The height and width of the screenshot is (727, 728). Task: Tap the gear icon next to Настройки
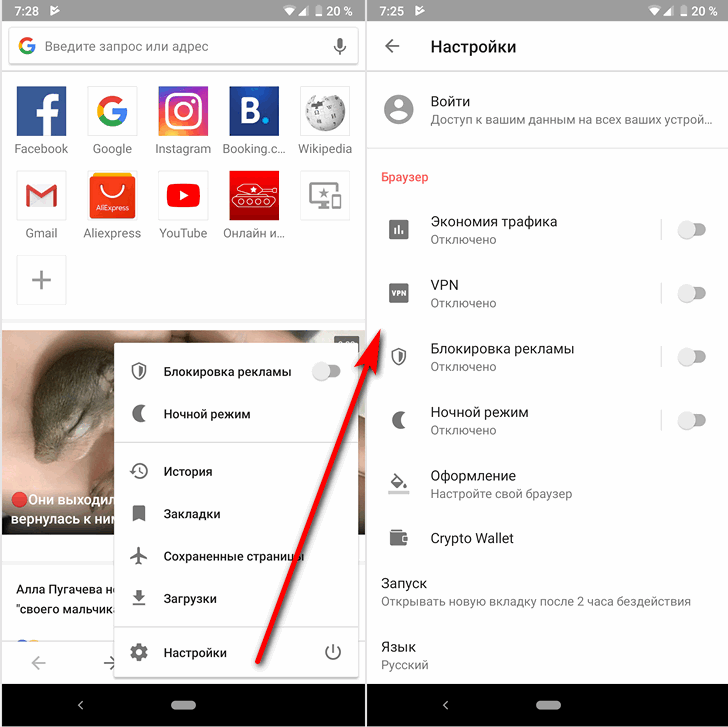(x=139, y=652)
